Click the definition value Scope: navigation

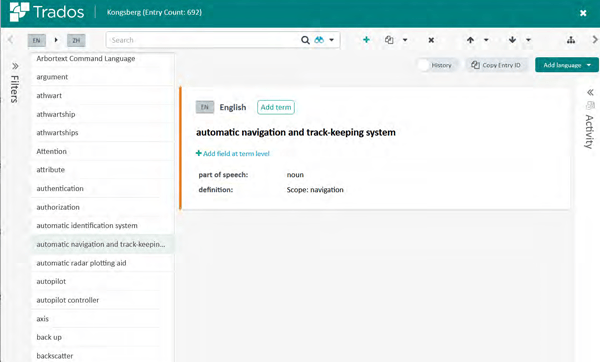coord(315,190)
